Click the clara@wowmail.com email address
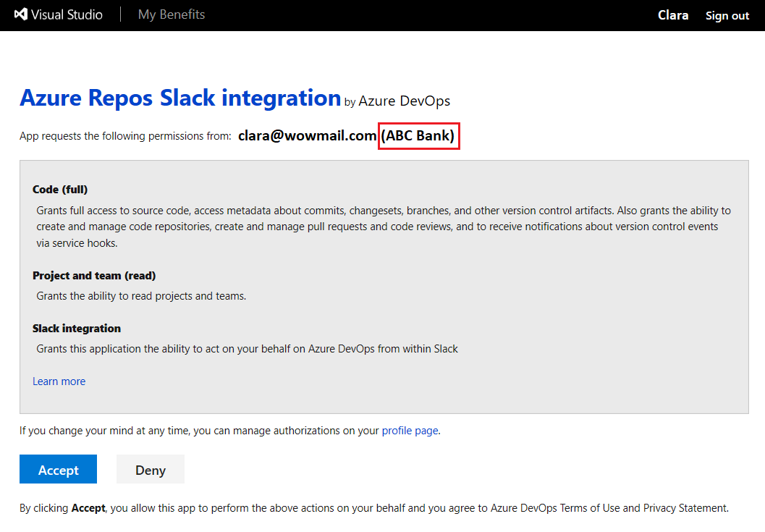This screenshot has width=765, height=532. pos(307,135)
